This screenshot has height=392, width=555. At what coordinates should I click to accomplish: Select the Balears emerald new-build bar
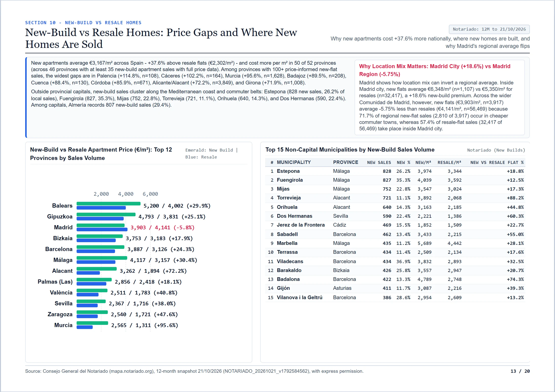click(108, 204)
